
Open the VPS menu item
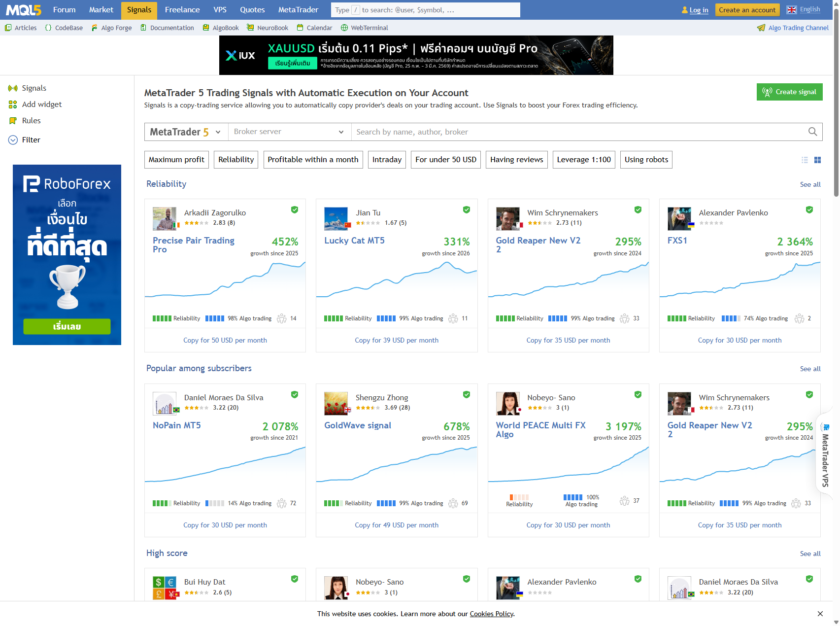(x=220, y=10)
